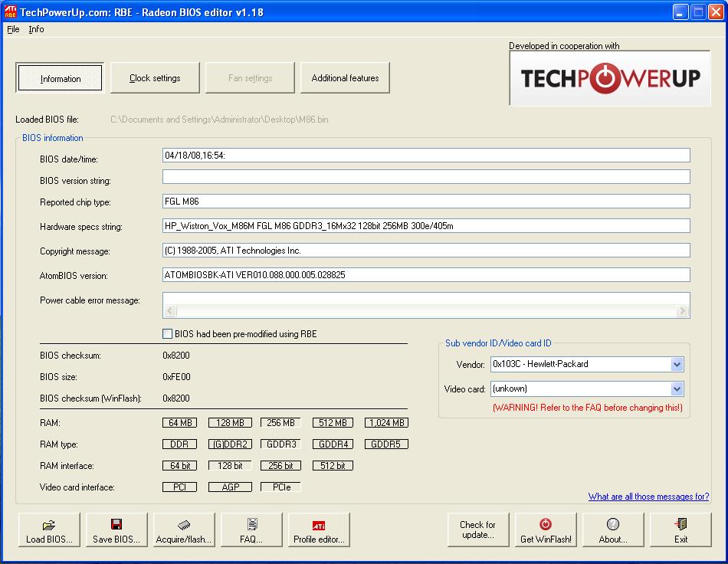The image size is (728, 564).
Task: Click the Exit door button
Action: pos(680,530)
